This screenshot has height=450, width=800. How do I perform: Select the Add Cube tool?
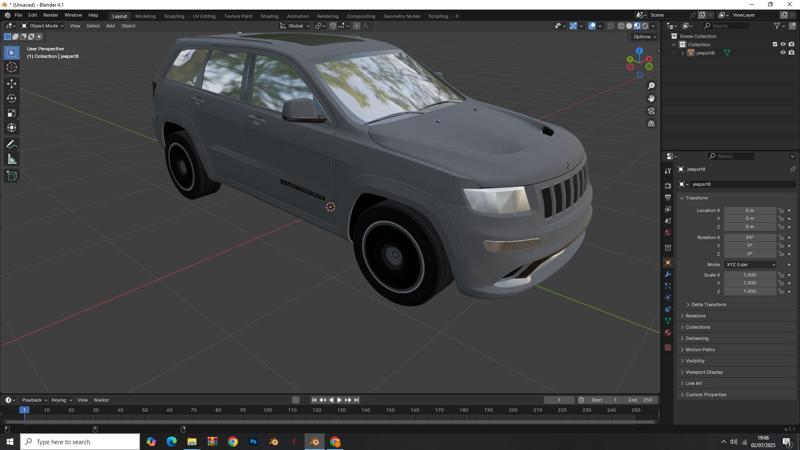(12, 176)
